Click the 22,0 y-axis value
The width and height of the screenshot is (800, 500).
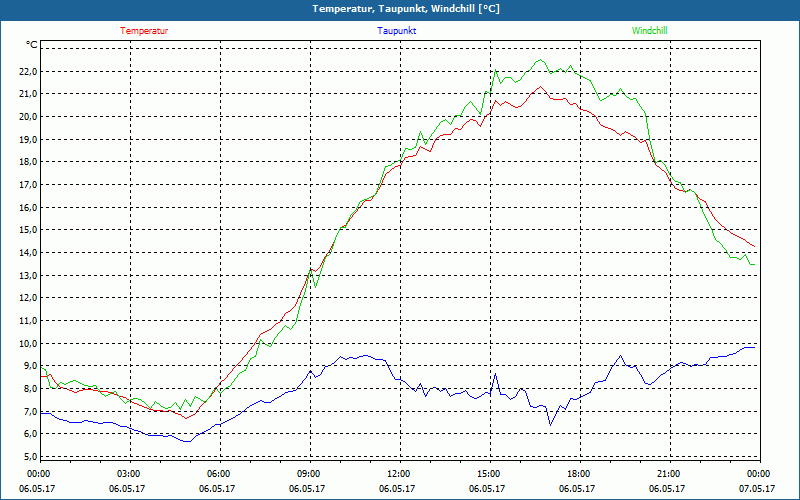point(28,71)
